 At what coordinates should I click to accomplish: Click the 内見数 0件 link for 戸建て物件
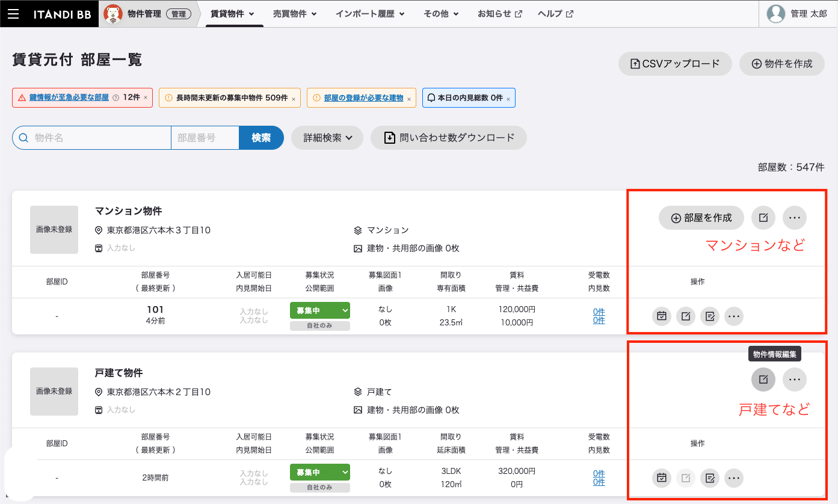[599, 482]
